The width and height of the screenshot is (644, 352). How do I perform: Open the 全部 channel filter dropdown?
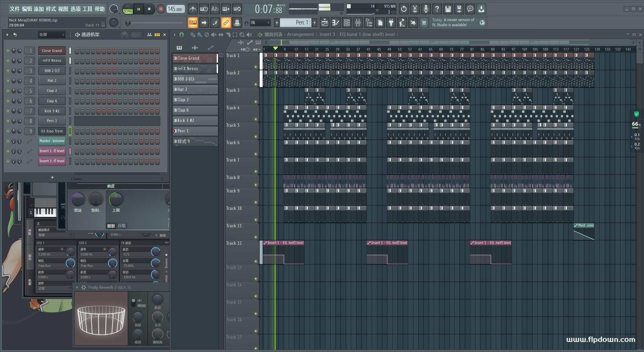click(52, 35)
